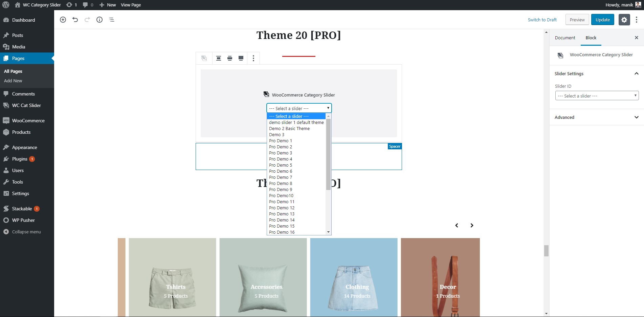Click Add New page submenu link

[x=13, y=81]
